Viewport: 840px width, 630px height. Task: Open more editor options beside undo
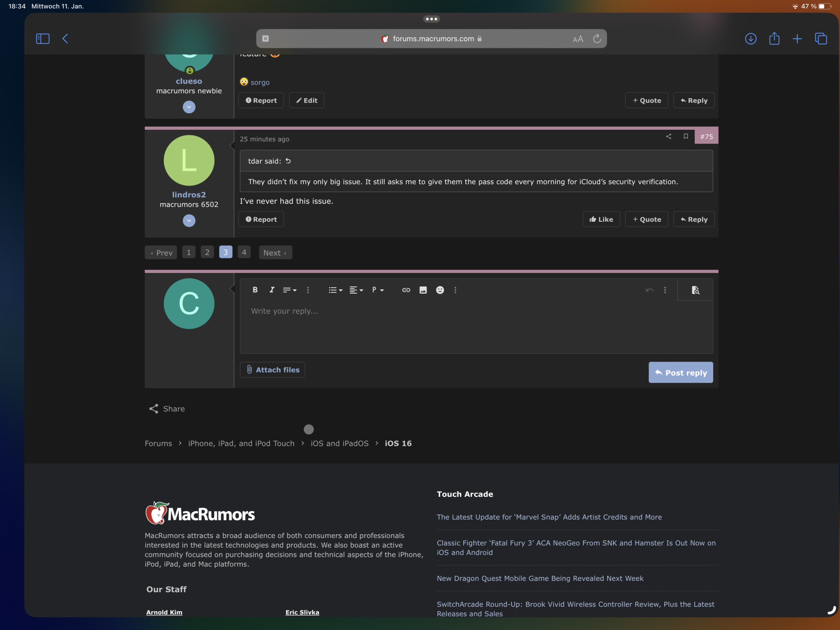coord(665,290)
